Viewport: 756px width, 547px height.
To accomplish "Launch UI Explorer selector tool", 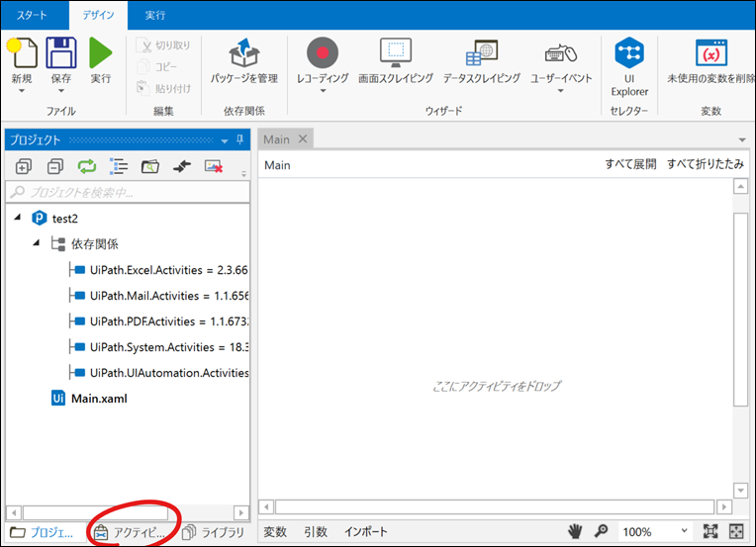I will coord(629,66).
